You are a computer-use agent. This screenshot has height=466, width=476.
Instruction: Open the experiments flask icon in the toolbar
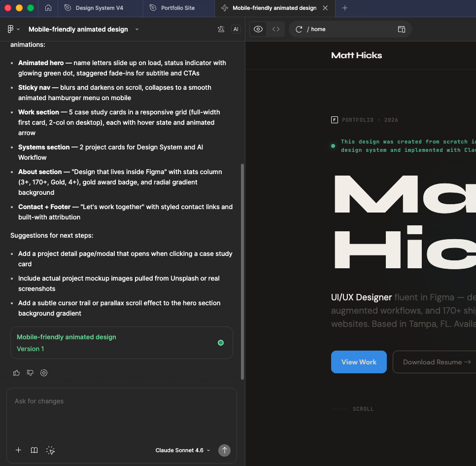(221, 29)
